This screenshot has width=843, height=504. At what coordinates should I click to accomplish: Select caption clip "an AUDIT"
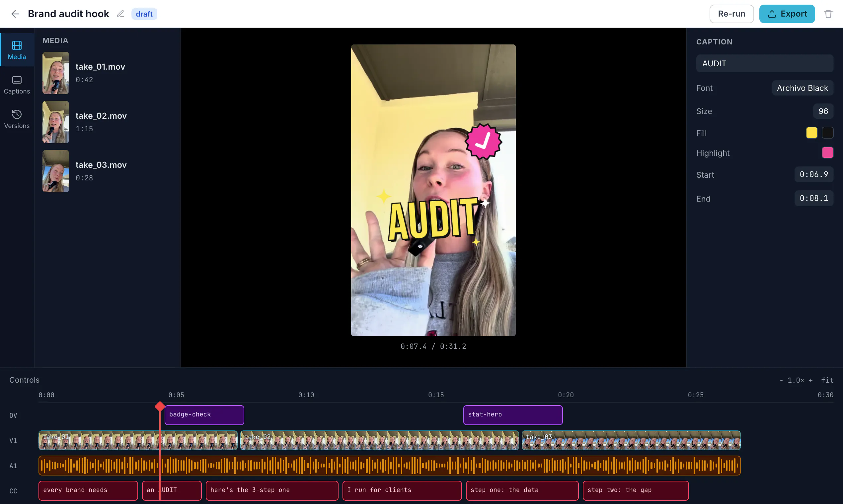click(172, 491)
